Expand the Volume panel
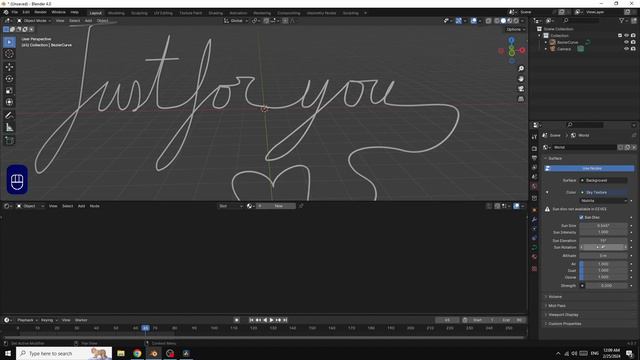The image size is (640, 360). coord(555,297)
